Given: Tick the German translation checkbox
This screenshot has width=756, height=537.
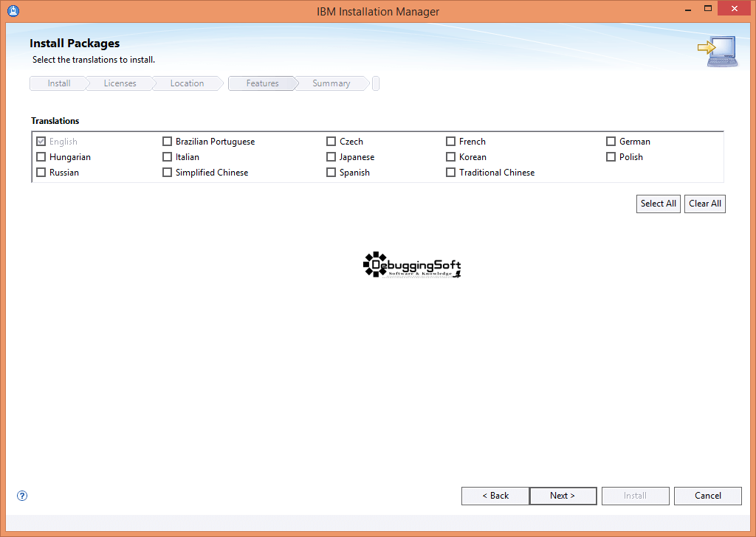Looking at the screenshot, I should (611, 142).
